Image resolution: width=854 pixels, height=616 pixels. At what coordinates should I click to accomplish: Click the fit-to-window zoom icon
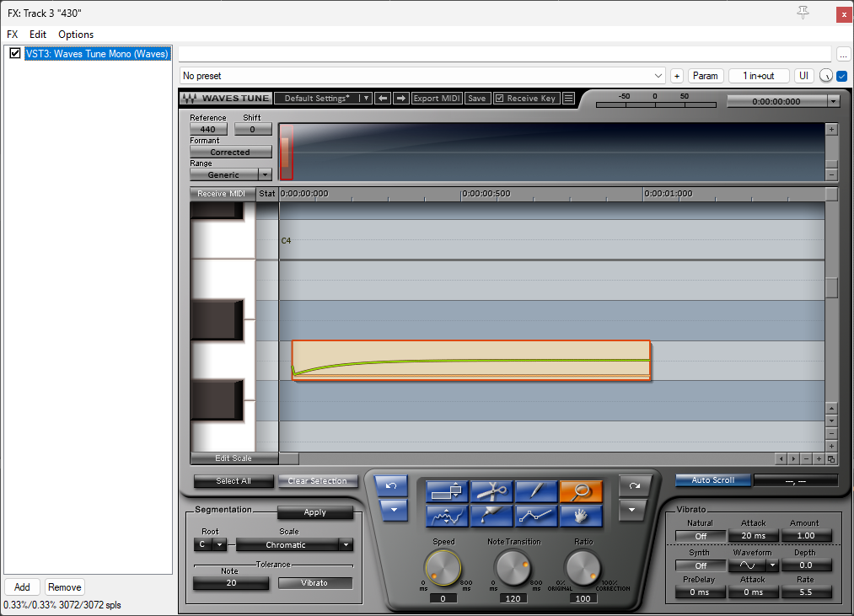(831, 458)
